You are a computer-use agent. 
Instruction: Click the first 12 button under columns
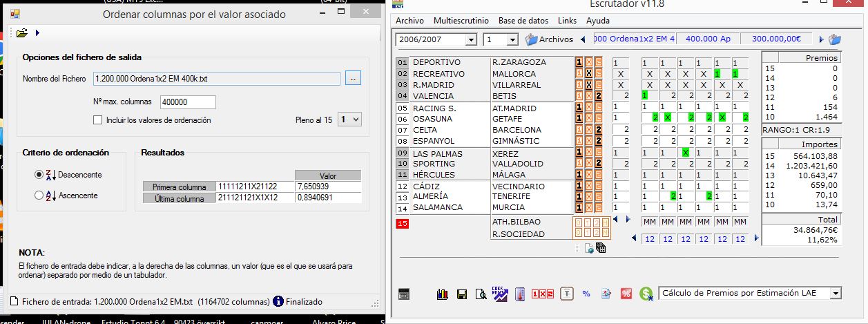tap(649, 239)
